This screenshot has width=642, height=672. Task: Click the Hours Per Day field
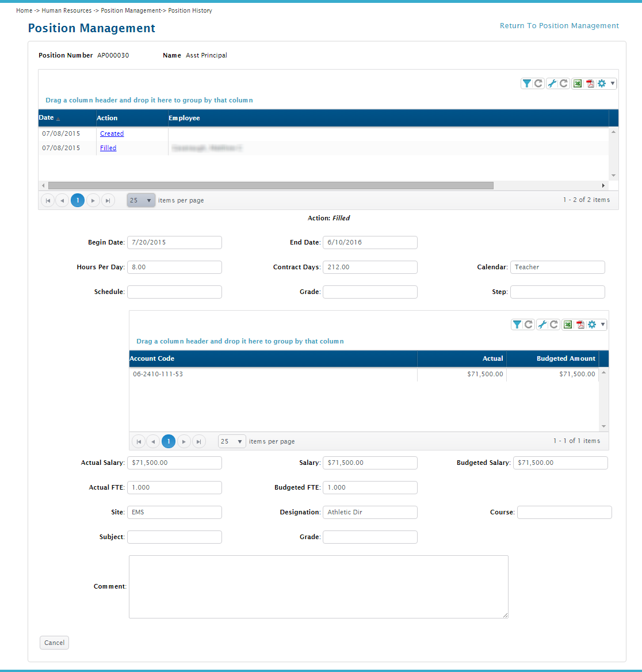pos(174,268)
